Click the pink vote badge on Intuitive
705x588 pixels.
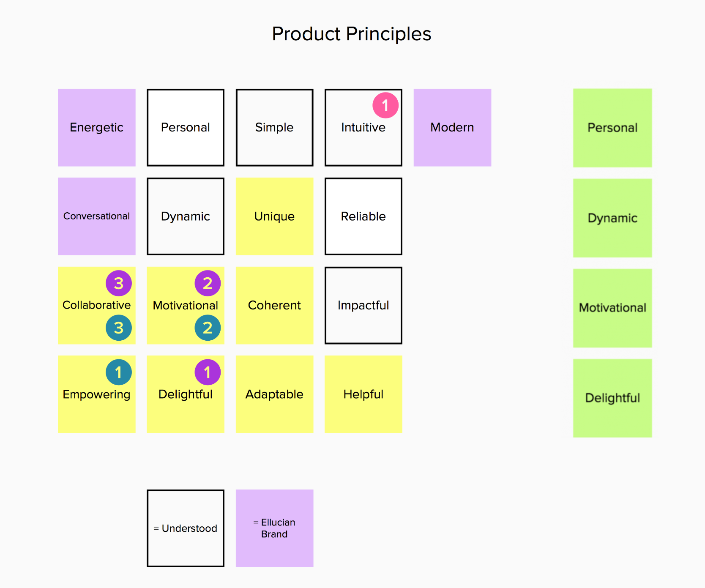(385, 105)
